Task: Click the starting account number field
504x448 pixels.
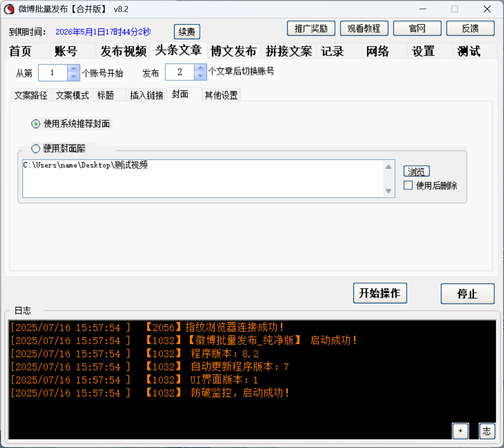Action: (x=53, y=73)
